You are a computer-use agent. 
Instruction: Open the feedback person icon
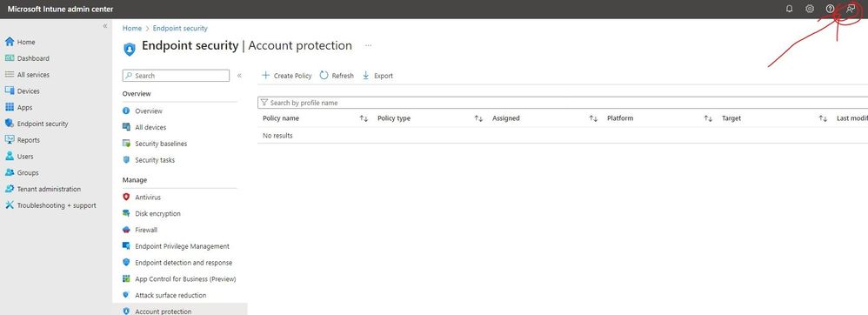point(851,9)
